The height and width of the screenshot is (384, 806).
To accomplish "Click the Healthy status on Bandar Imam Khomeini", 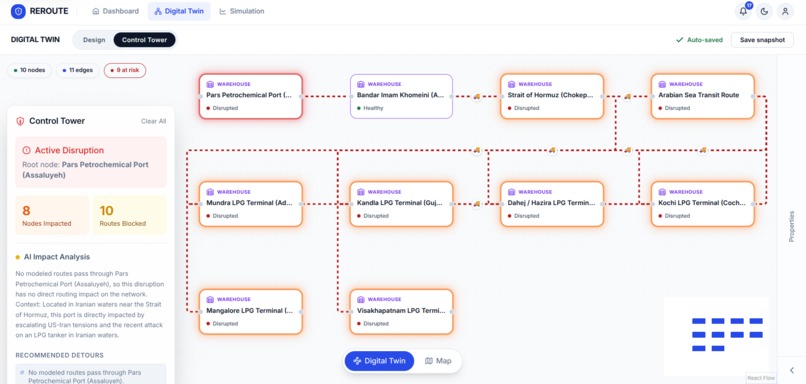I will [x=370, y=108].
